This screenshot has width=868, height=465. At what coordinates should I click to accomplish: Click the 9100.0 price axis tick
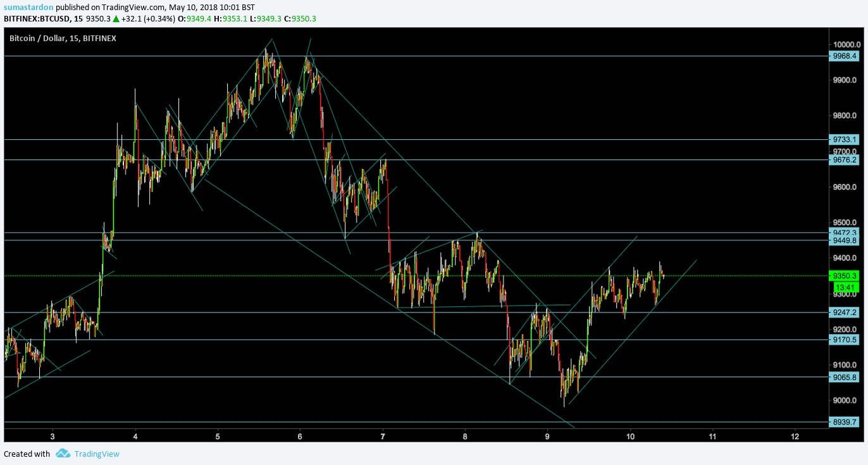[845, 365]
